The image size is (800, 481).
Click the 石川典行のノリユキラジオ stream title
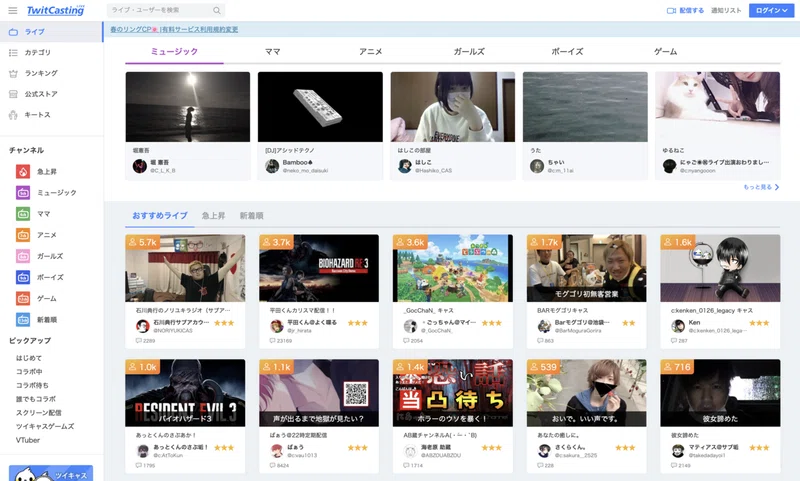[183, 310]
